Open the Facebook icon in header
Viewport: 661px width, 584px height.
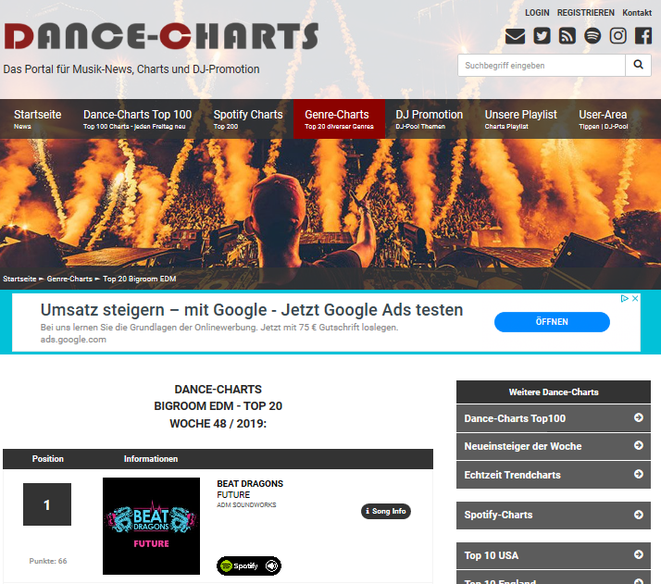643,36
